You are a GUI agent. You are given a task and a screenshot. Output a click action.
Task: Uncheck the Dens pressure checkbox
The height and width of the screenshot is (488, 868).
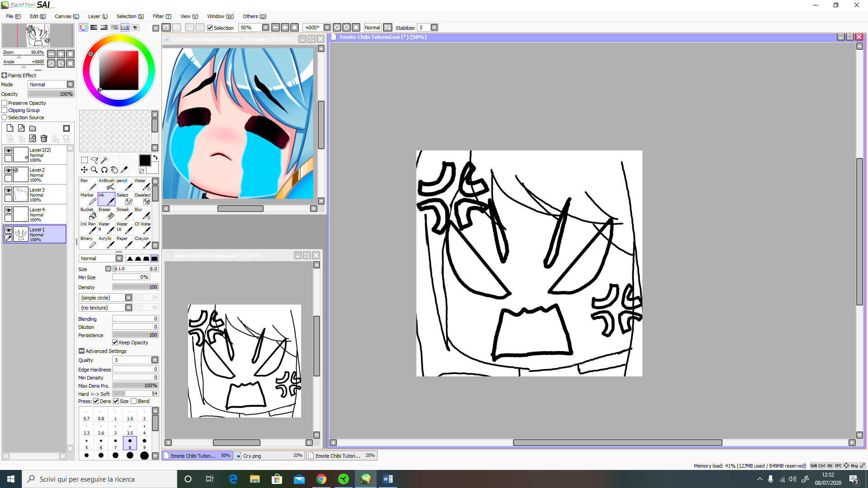pos(96,401)
